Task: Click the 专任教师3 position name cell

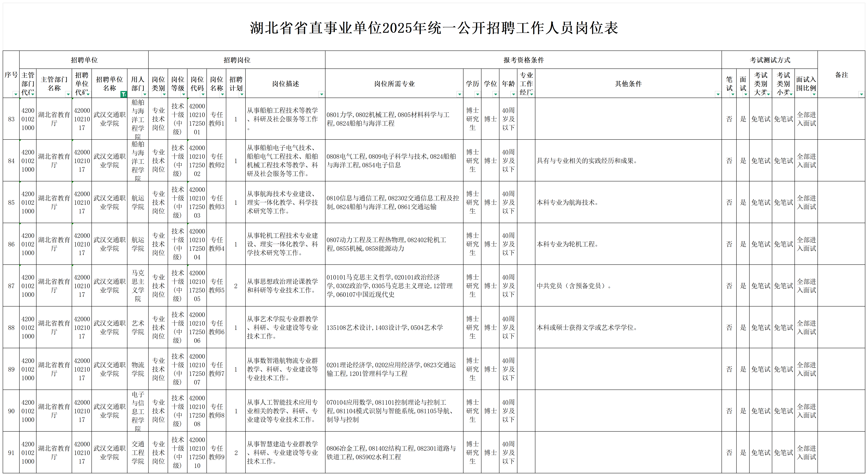Action: click(216, 202)
